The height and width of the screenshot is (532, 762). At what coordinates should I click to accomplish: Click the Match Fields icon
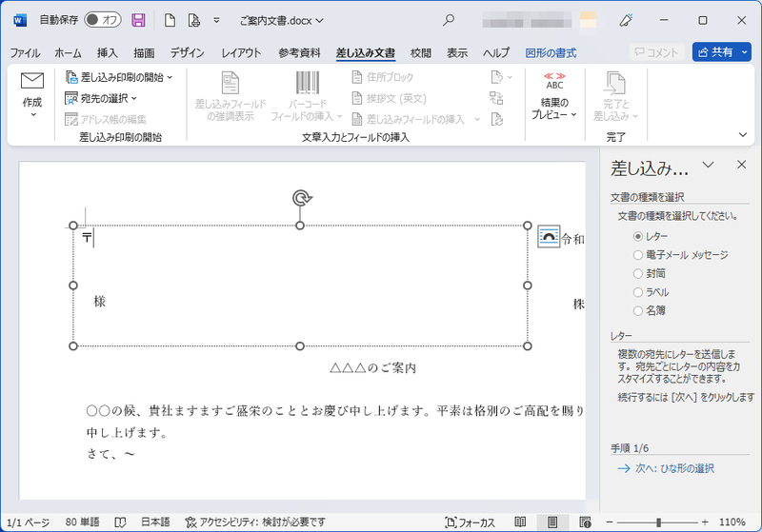pos(496,98)
